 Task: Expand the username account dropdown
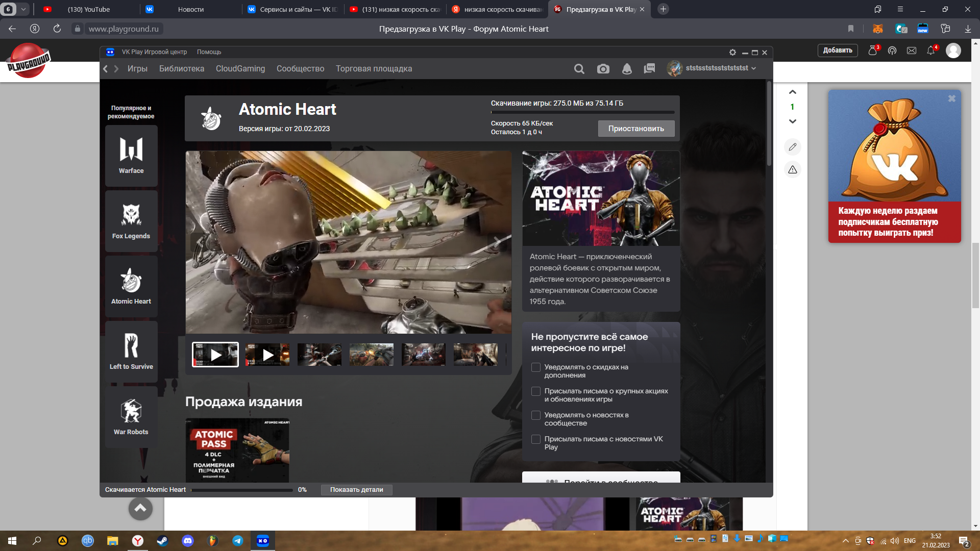753,68
